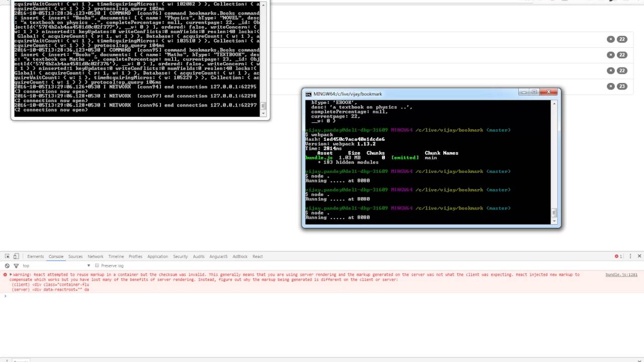Click the green [emitted] label in terminal
Viewport: 644px width, 362px height.
[405, 158]
